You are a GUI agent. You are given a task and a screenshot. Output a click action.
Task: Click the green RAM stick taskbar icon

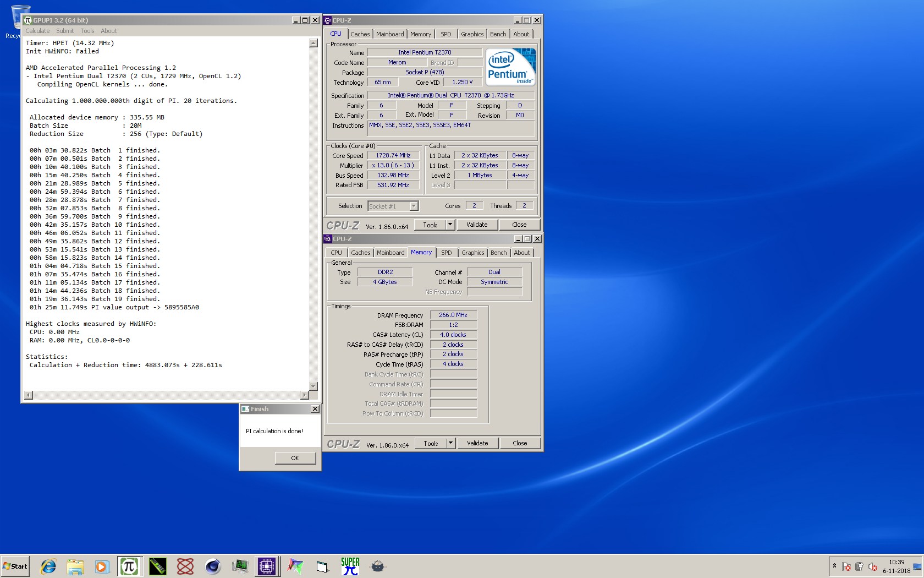157,566
